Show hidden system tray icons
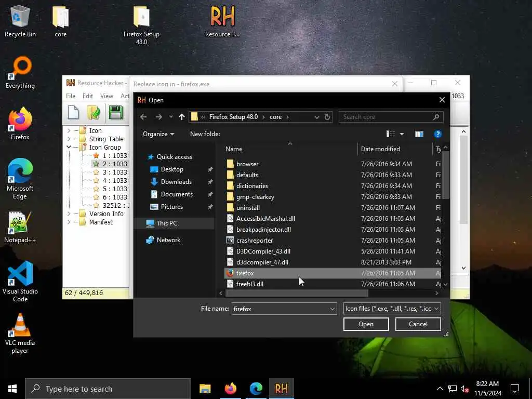Viewport: 532px width, 399px height. tap(440, 389)
